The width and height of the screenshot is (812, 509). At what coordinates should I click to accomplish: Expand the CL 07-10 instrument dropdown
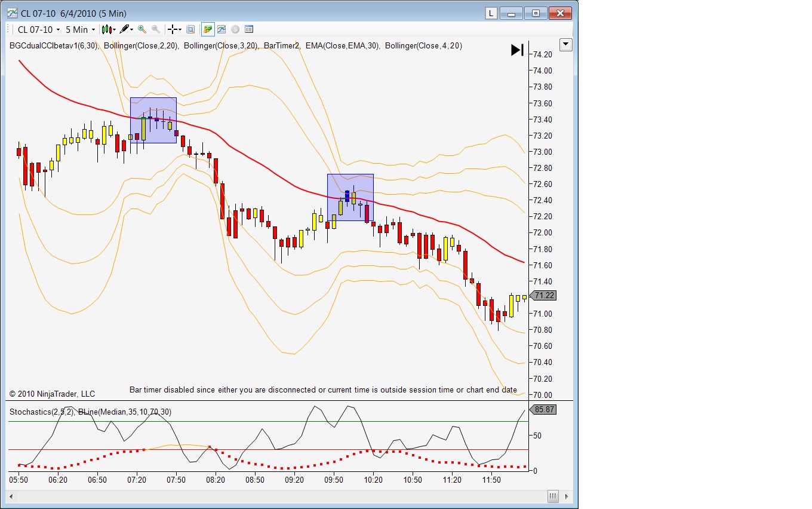click(x=38, y=29)
